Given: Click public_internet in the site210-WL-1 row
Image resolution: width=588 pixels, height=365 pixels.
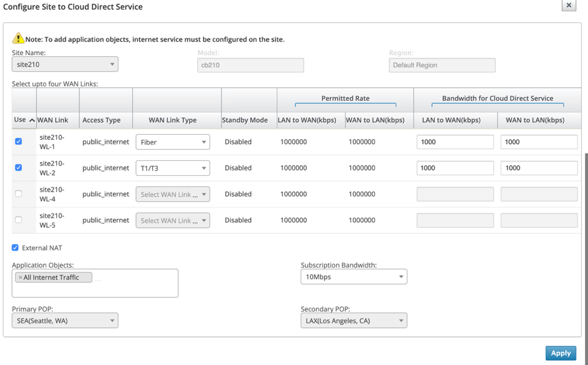Looking at the screenshot, I should click(106, 142).
